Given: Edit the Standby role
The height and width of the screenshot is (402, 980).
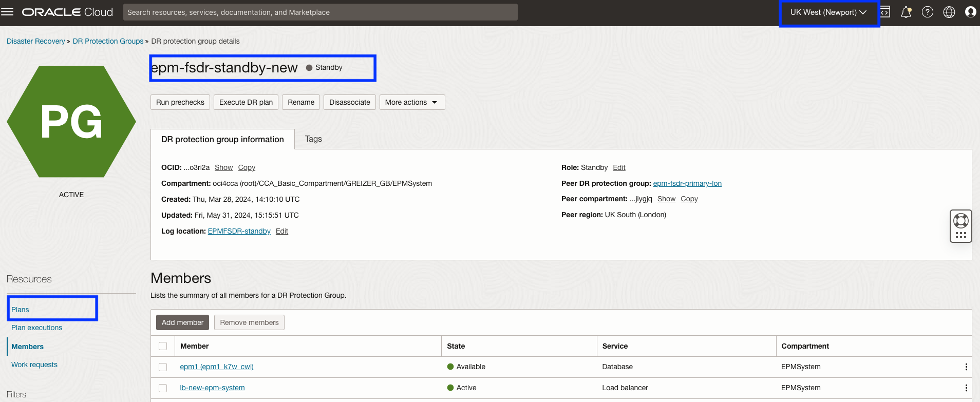Looking at the screenshot, I should (x=619, y=167).
